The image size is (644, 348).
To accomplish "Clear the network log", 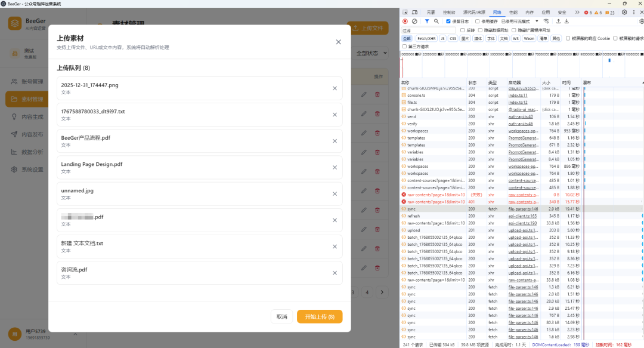I will (414, 21).
